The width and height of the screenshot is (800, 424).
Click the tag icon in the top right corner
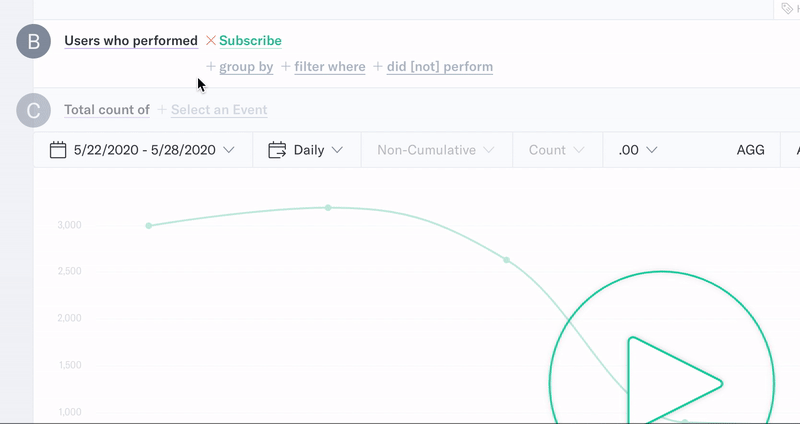tap(787, 8)
